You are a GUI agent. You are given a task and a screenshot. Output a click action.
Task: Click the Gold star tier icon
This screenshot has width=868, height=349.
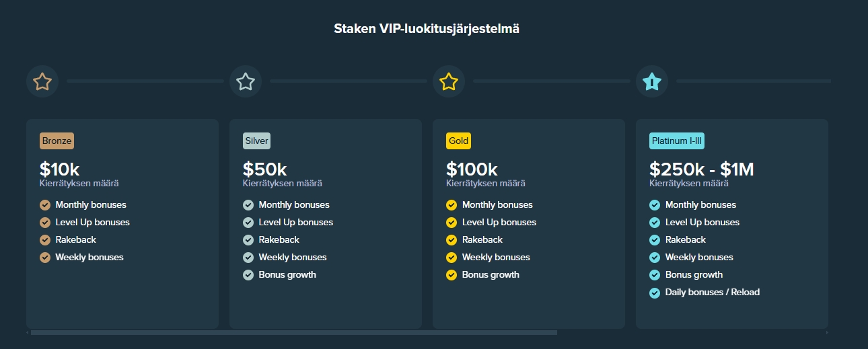coord(449,81)
